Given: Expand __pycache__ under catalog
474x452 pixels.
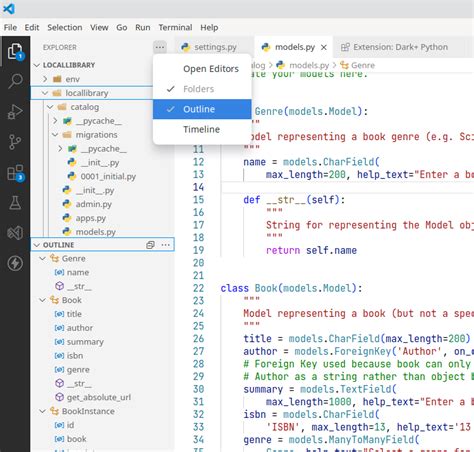Looking at the screenshot, I should (x=55, y=121).
